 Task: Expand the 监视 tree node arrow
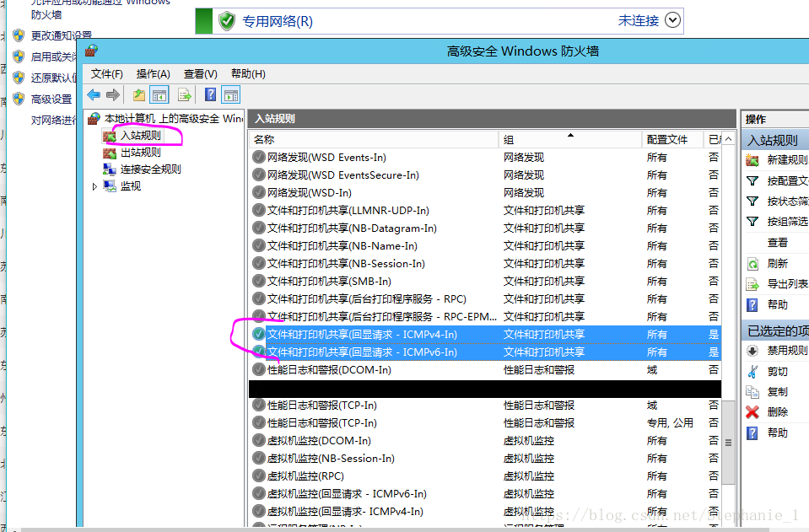pyautogui.click(x=94, y=186)
